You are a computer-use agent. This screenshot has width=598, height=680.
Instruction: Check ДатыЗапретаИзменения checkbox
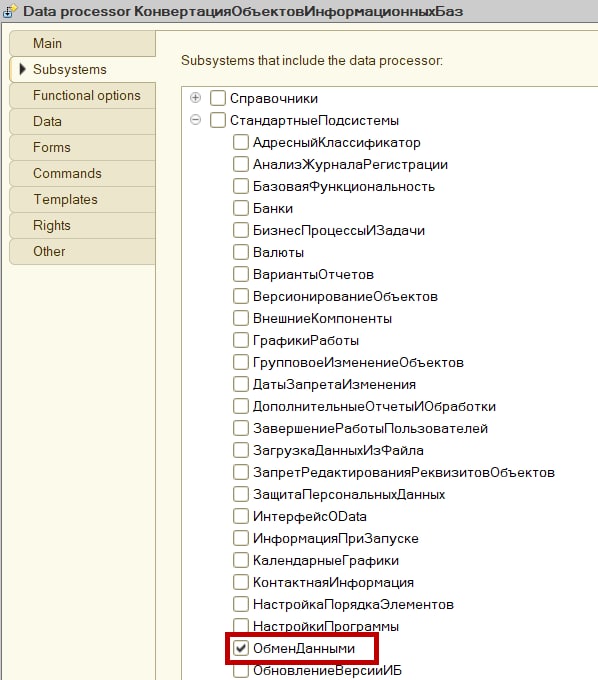click(241, 384)
